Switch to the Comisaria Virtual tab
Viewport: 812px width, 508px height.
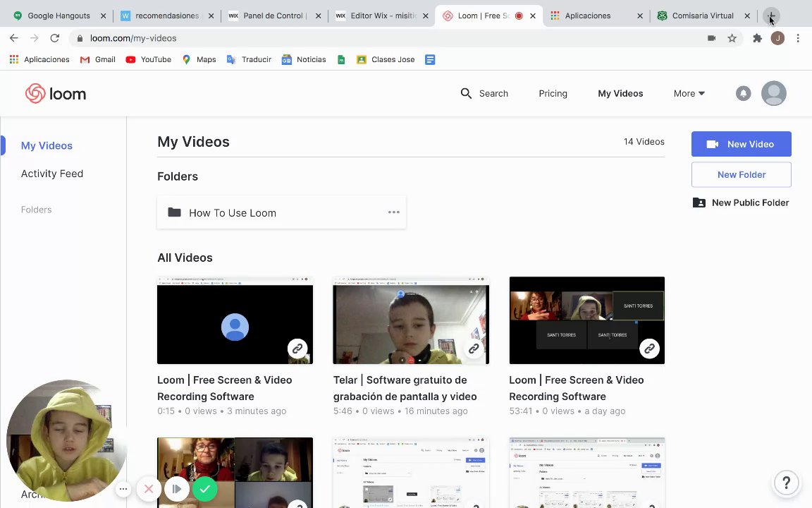(x=702, y=16)
